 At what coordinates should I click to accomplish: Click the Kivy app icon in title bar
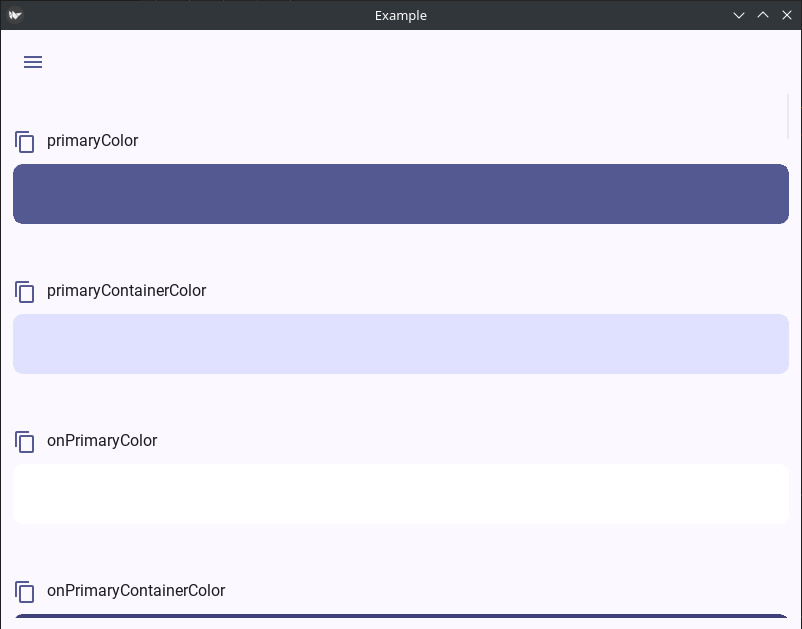[x=15, y=15]
